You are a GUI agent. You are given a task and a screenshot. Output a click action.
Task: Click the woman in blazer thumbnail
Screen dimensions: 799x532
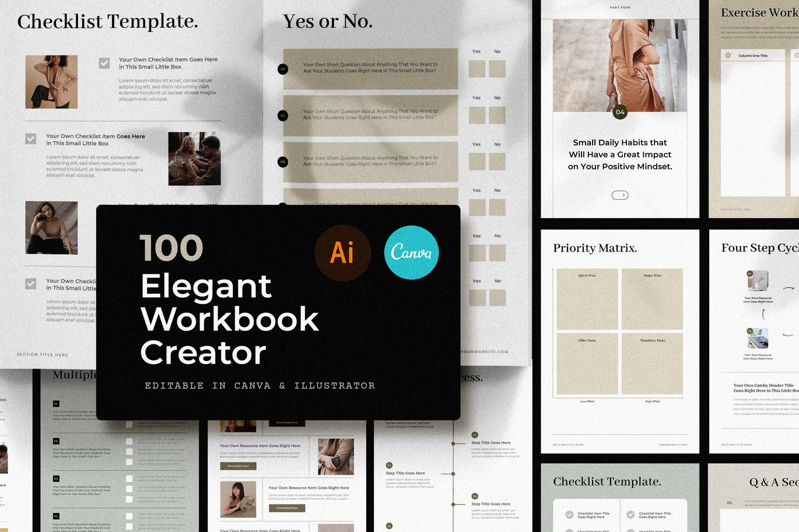click(51, 82)
